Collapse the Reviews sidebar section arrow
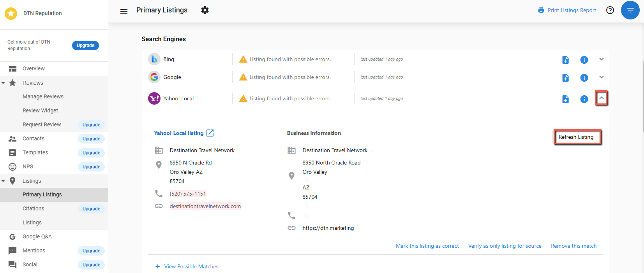Image resolution: width=644 pixels, height=273 pixels. pos(3,83)
